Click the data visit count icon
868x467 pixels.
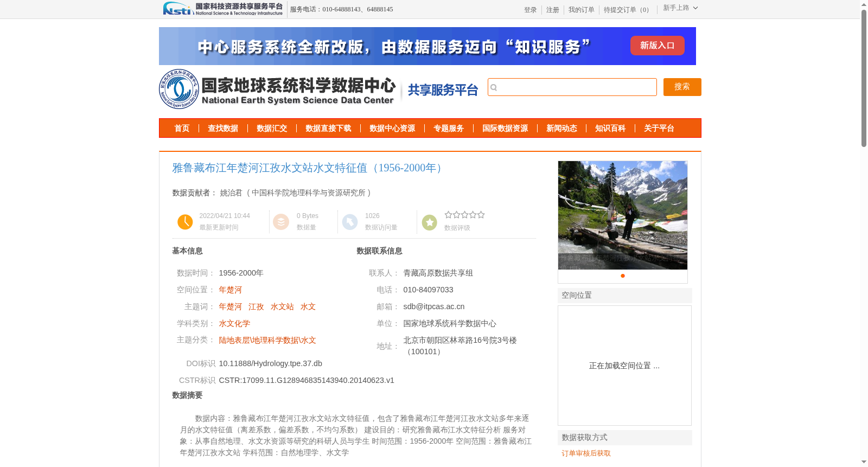pos(350,222)
